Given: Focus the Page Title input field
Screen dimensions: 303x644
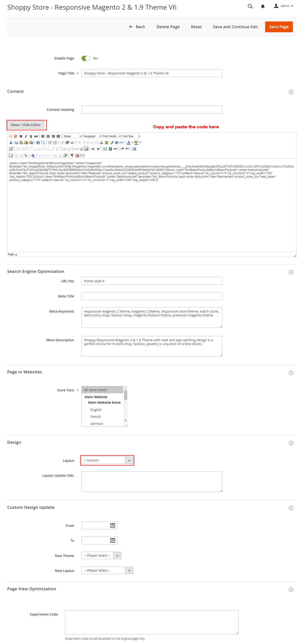Looking at the screenshot, I should tap(152, 73).
